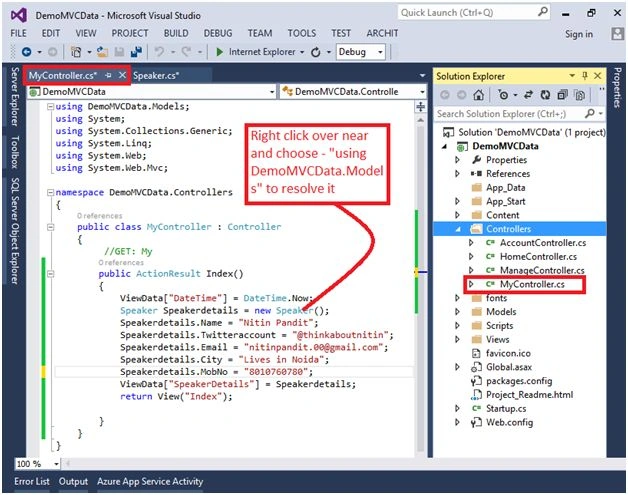Click Show All Files icon in Solution Explorer
Image resolution: width=628 pixels, height=495 pixels.
579,95
